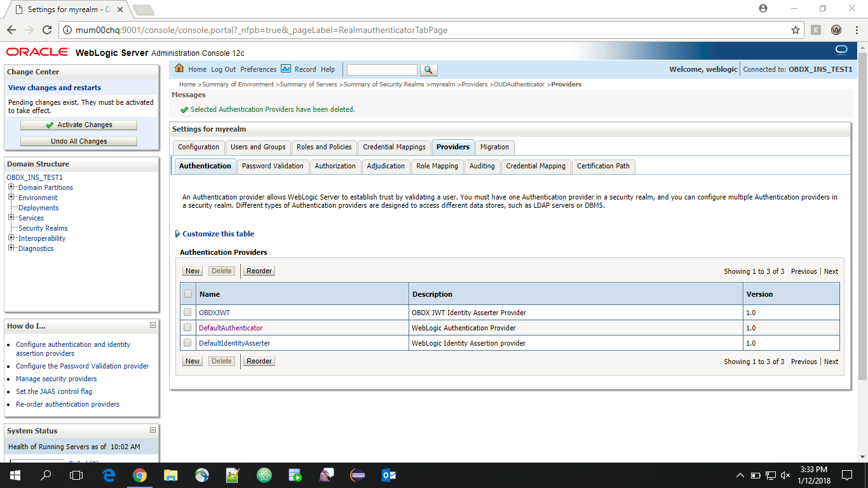This screenshot has height=488, width=868.
Task: Open the Preferences link in toolbar
Action: 258,69
